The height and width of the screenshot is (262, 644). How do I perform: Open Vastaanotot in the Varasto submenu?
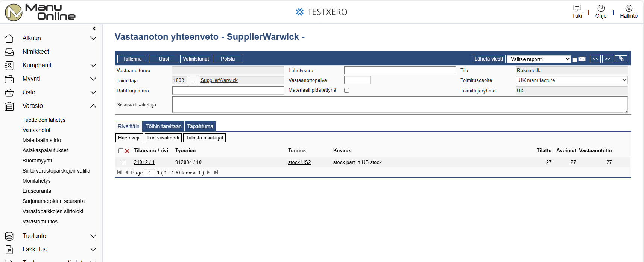[x=36, y=130]
